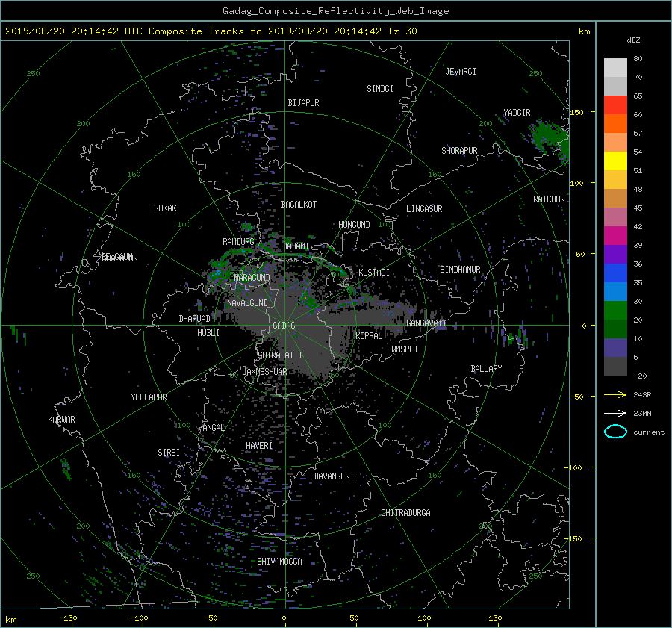This screenshot has height=628, width=672.
Task: Choose the dusty pink swatch in dBZ scale
Action: 615,217
